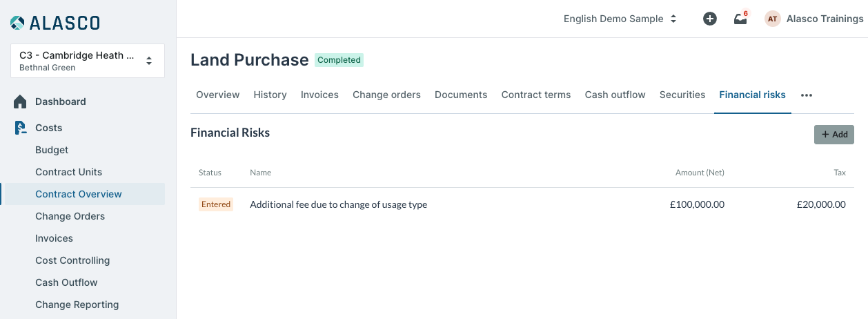Viewport: 868px width, 319px height.
Task: Switch to the Cash outflow tab
Action: pos(615,95)
